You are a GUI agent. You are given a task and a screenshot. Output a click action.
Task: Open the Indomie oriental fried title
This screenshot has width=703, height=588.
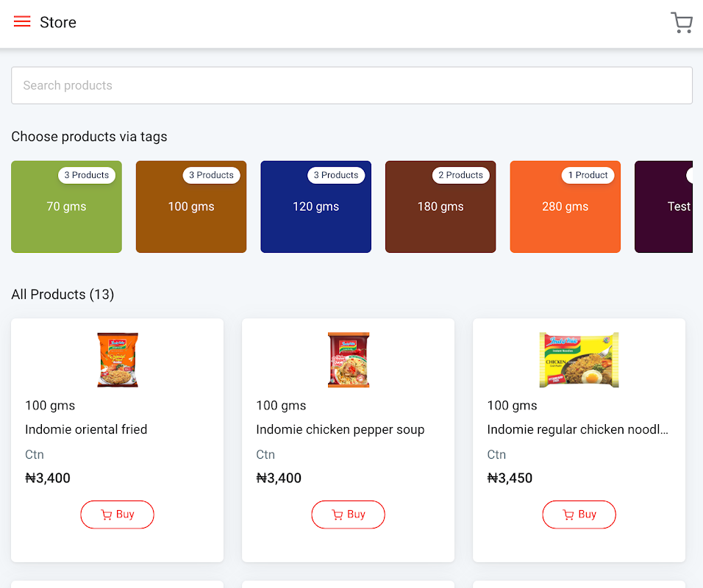(86, 429)
